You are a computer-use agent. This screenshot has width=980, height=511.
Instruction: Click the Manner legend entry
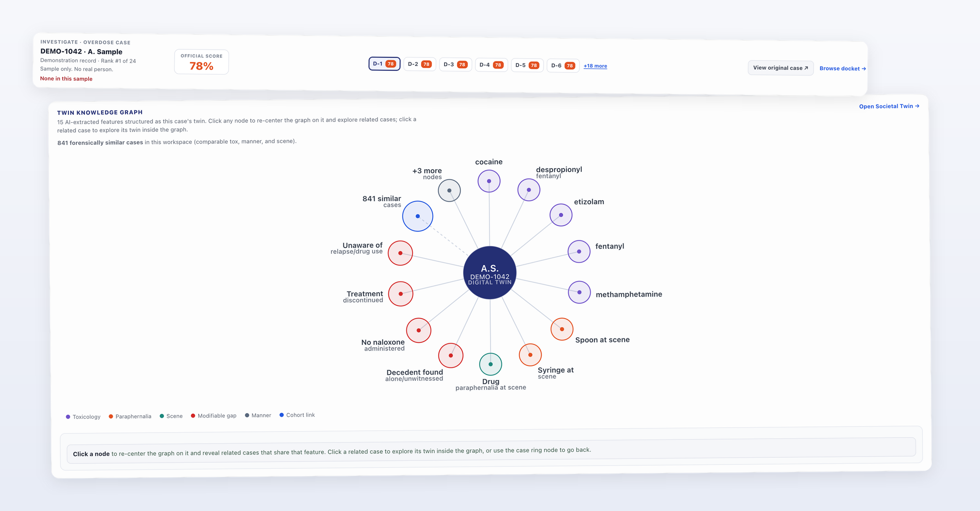click(x=258, y=415)
